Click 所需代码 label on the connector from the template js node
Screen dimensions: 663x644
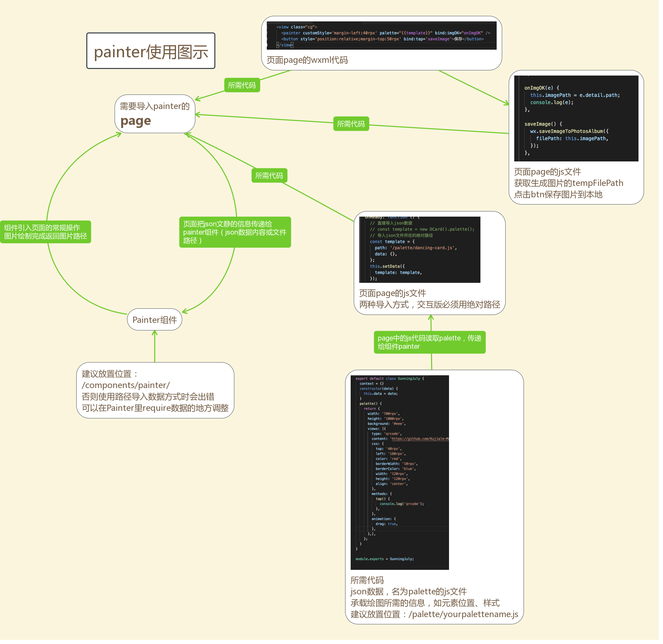[269, 176]
